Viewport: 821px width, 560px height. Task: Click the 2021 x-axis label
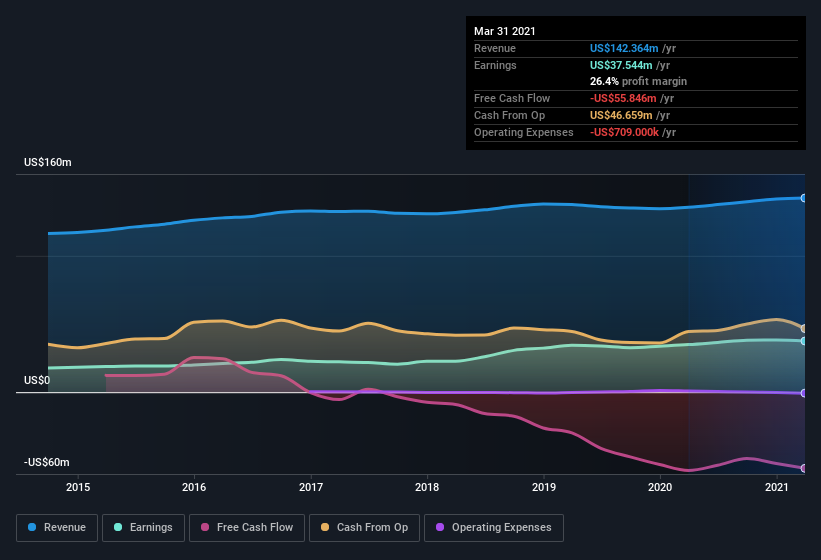[776, 487]
